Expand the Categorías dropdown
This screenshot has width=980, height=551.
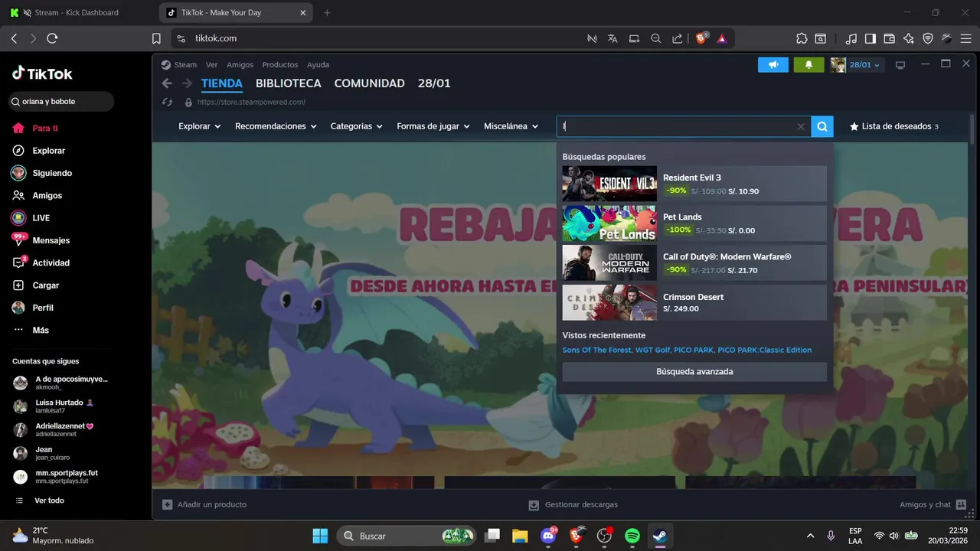pyautogui.click(x=356, y=126)
